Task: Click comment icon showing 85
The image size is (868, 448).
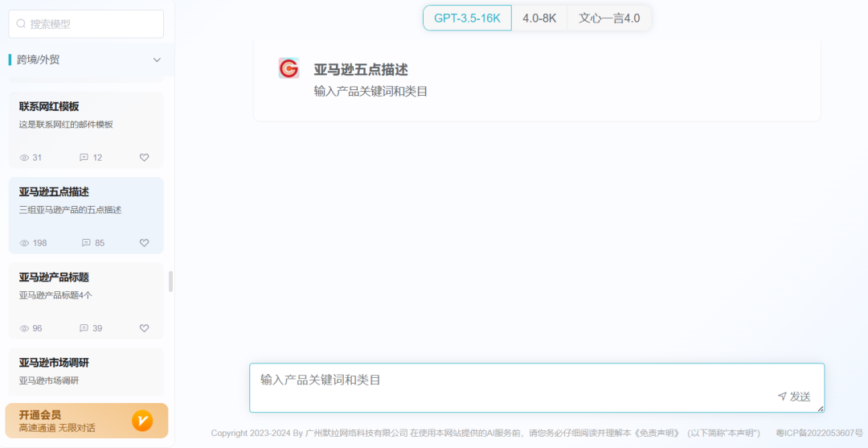Action: coord(86,243)
